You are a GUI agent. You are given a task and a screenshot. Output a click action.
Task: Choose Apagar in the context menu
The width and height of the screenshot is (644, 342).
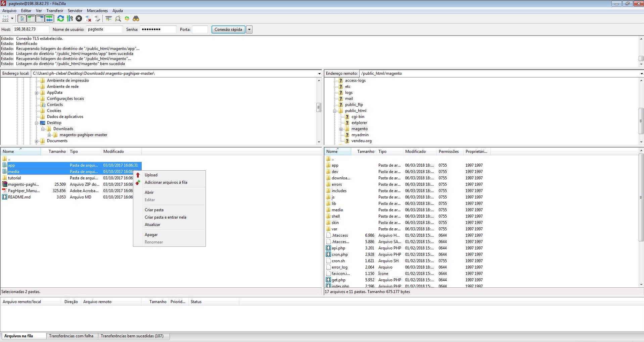click(169, 235)
